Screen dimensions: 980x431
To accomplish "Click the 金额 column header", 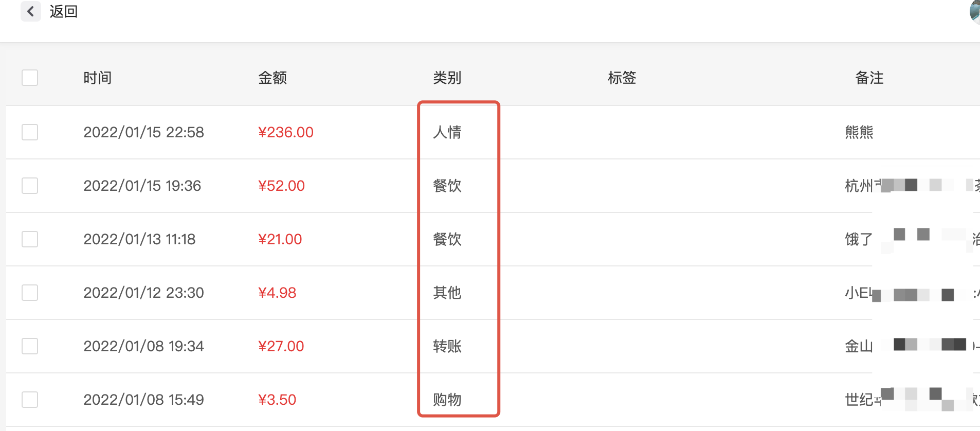I will click(x=273, y=78).
